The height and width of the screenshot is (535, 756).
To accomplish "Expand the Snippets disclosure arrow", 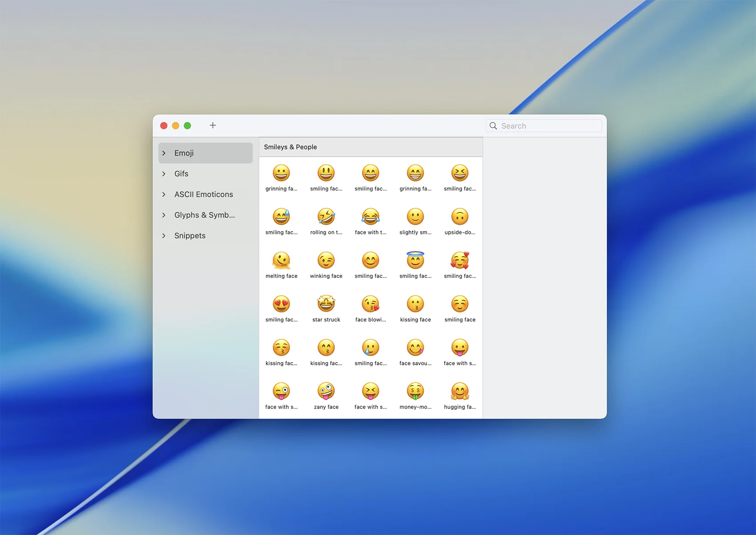I will (x=164, y=236).
